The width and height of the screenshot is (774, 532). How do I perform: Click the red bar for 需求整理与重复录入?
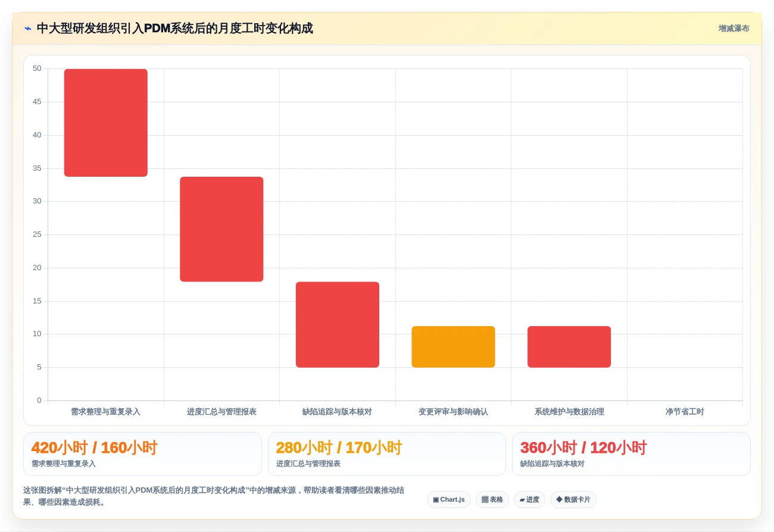106,123
